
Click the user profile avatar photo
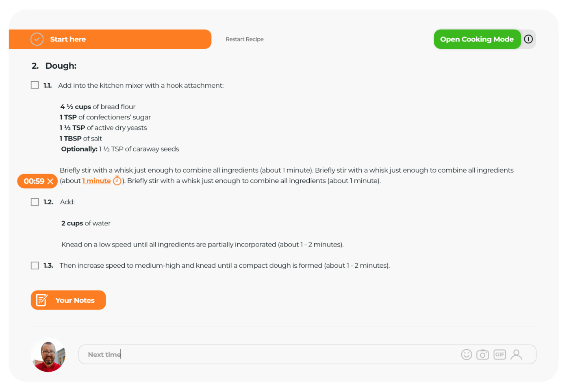(48, 355)
